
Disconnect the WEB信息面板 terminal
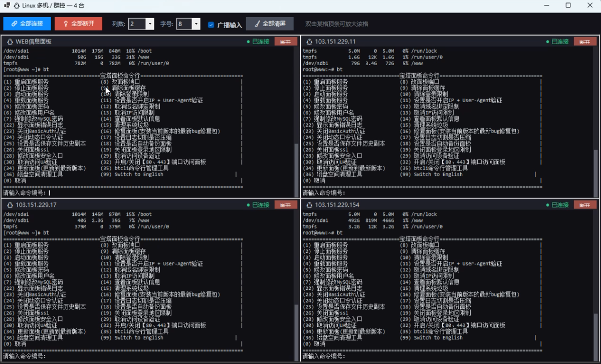click(286, 42)
